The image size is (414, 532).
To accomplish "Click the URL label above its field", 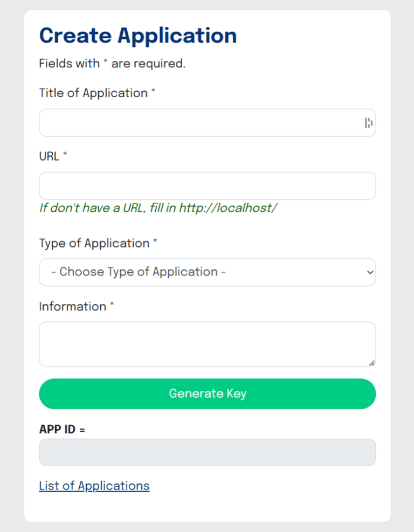I will click(x=48, y=156).
